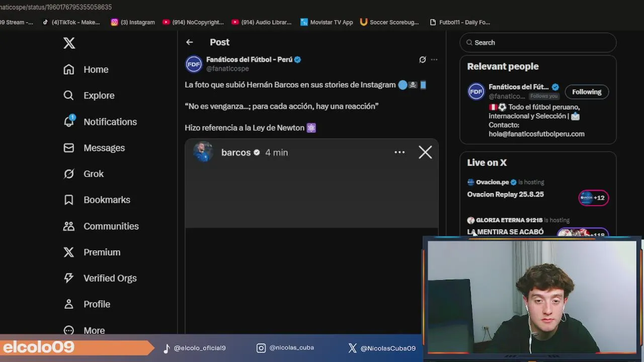Open Premium page
The width and height of the screenshot is (644, 362).
tap(102, 252)
